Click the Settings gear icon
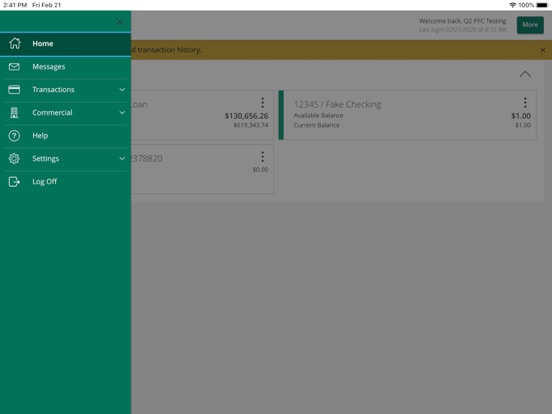The height and width of the screenshot is (414, 552). (x=14, y=158)
